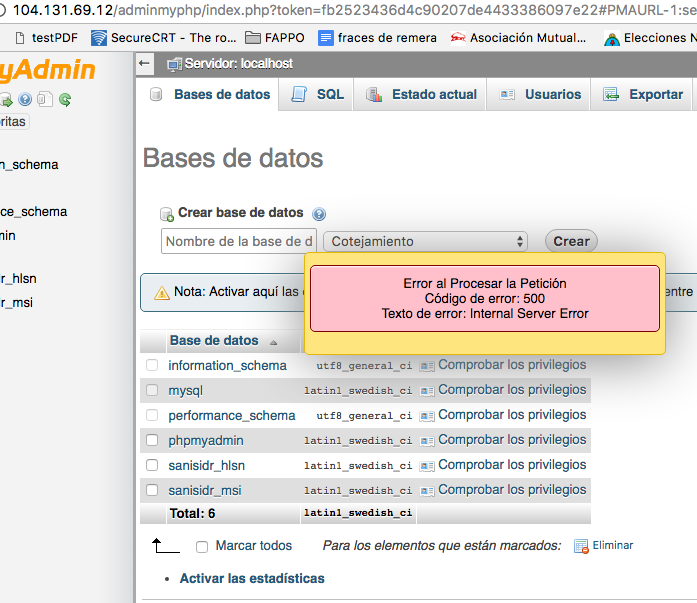Click the Servidor: localhost server icon
The height and width of the screenshot is (603, 697).
click(174, 64)
